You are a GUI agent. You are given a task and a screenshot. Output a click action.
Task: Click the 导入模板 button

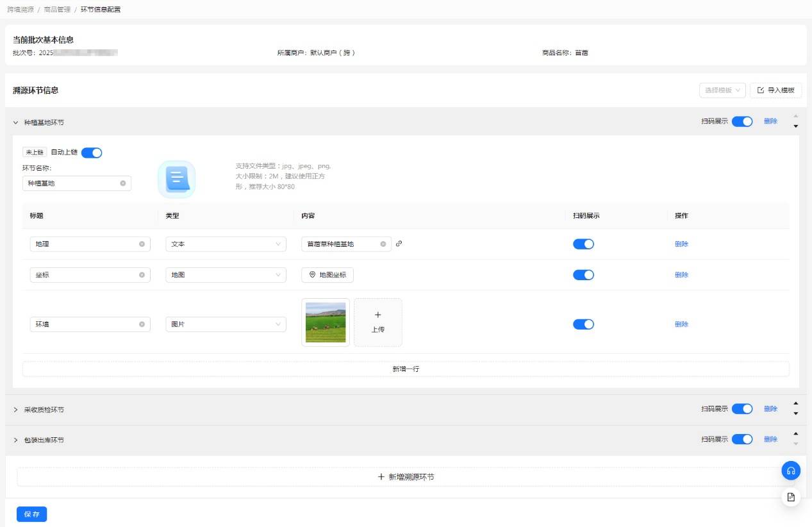[775, 90]
